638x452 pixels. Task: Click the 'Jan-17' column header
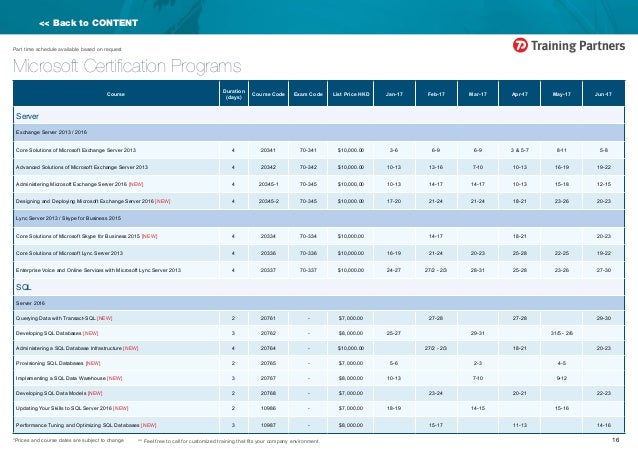394,94
